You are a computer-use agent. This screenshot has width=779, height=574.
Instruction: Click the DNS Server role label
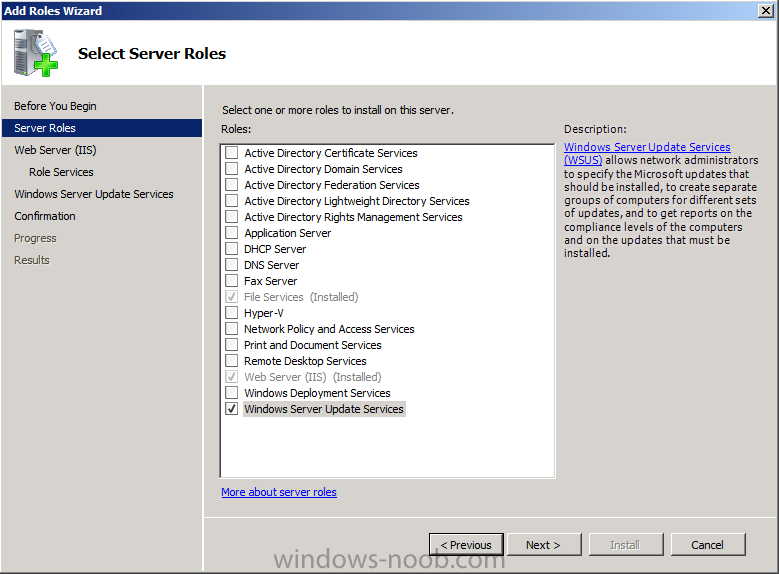click(271, 265)
